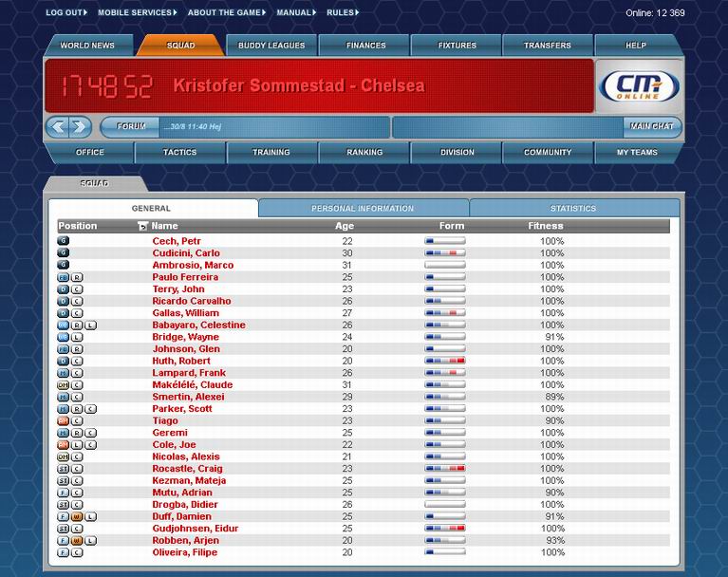Expand the Rules menu
This screenshot has width=728, height=577.
(343, 12)
